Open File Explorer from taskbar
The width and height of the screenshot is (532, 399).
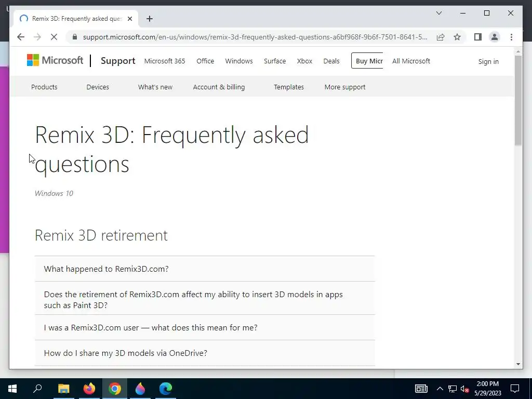(x=63, y=389)
